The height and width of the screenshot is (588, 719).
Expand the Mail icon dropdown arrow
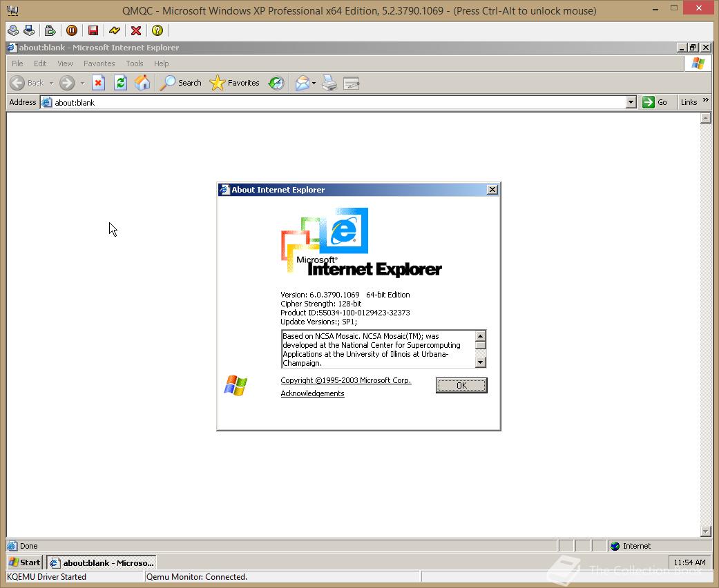tap(312, 83)
